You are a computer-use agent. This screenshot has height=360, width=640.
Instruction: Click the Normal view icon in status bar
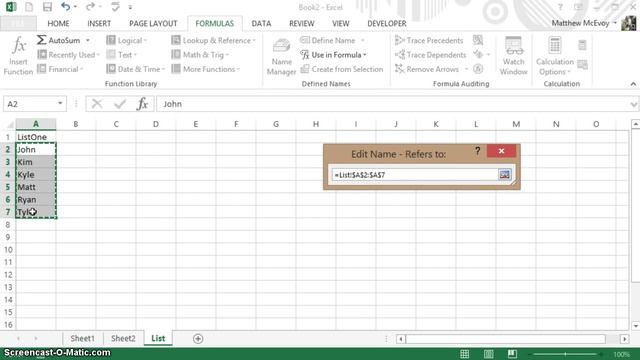(464, 354)
